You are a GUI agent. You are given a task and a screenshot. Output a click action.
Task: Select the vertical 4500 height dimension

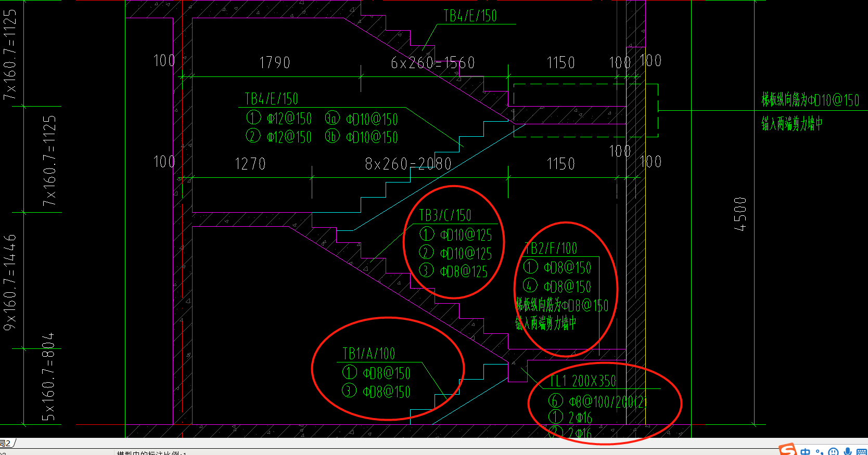click(x=740, y=214)
